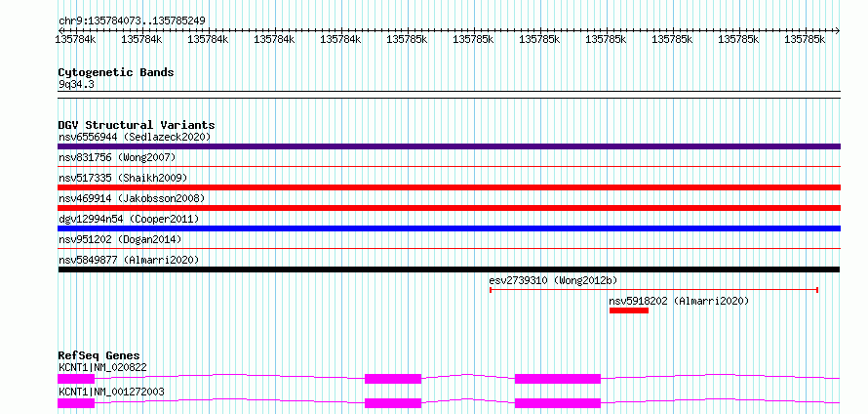Open the nsv469914 (Jakobsson2008) variant label
The height and width of the screenshot is (414, 868).
click(132, 198)
